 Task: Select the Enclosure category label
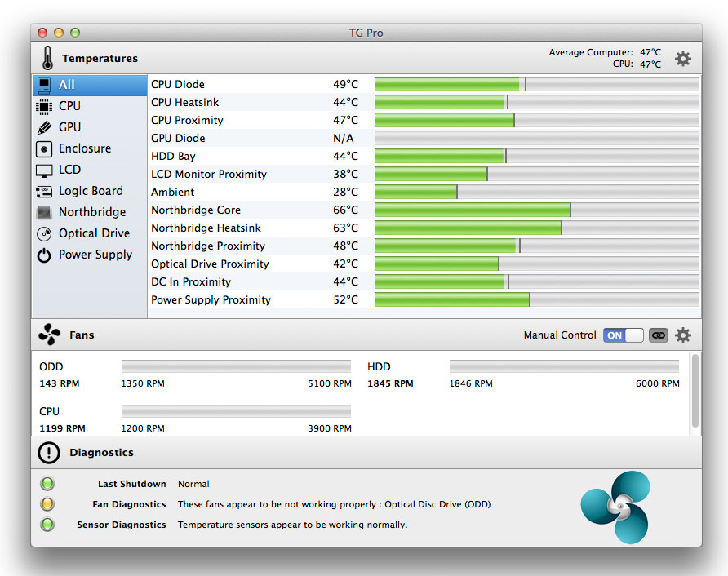[85, 148]
